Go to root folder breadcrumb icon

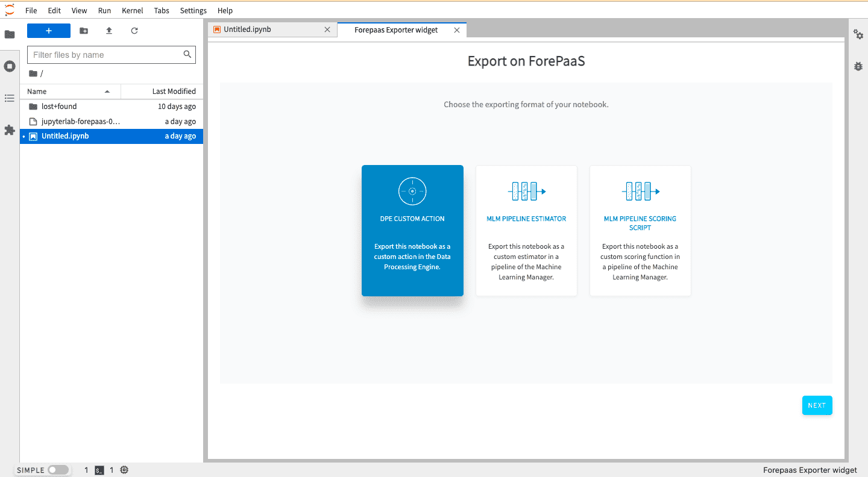coord(33,73)
